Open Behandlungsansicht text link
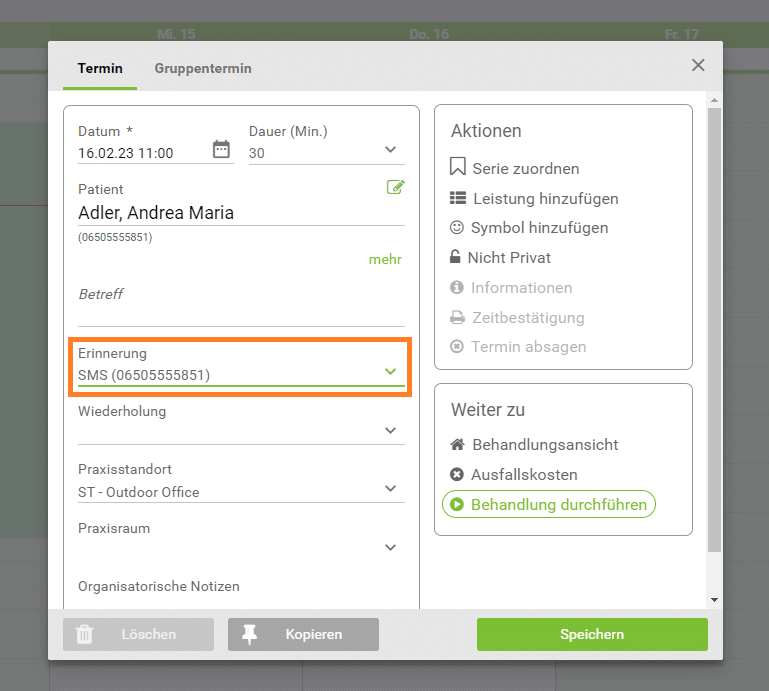This screenshot has width=769, height=691. tap(545, 444)
